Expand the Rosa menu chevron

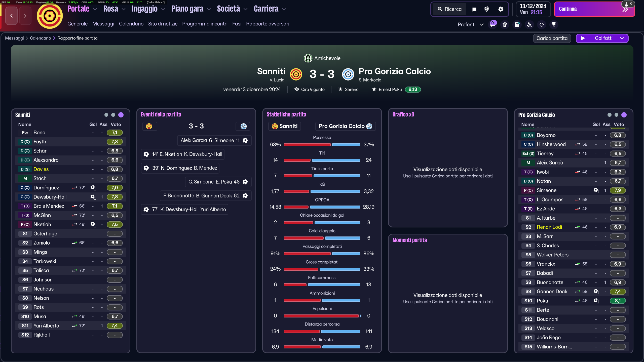124,9
